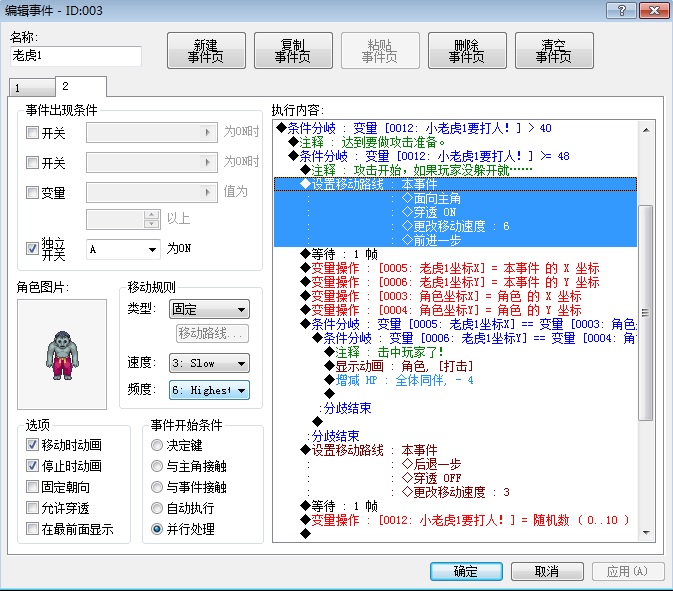Click the command list scrollbar thumb
The width and height of the screenshot is (673, 591).
point(646,313)
